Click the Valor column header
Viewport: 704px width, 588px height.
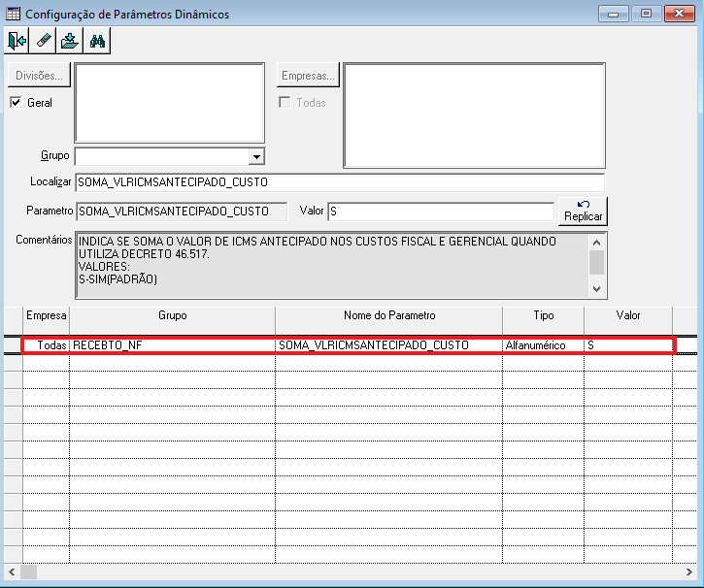tap(628, 321)
